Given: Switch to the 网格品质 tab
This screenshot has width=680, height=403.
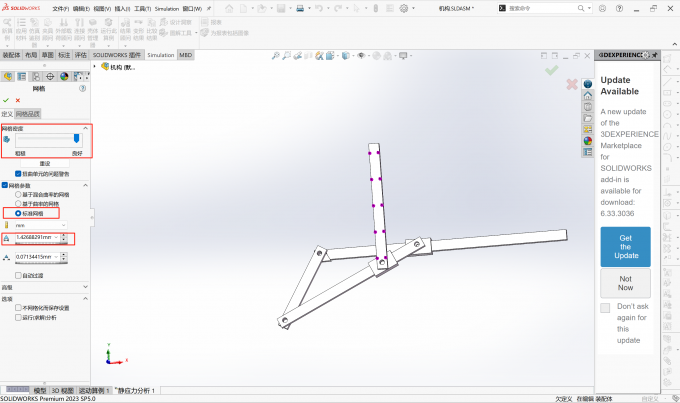Looking at the screenshot, I should point(28,113).
